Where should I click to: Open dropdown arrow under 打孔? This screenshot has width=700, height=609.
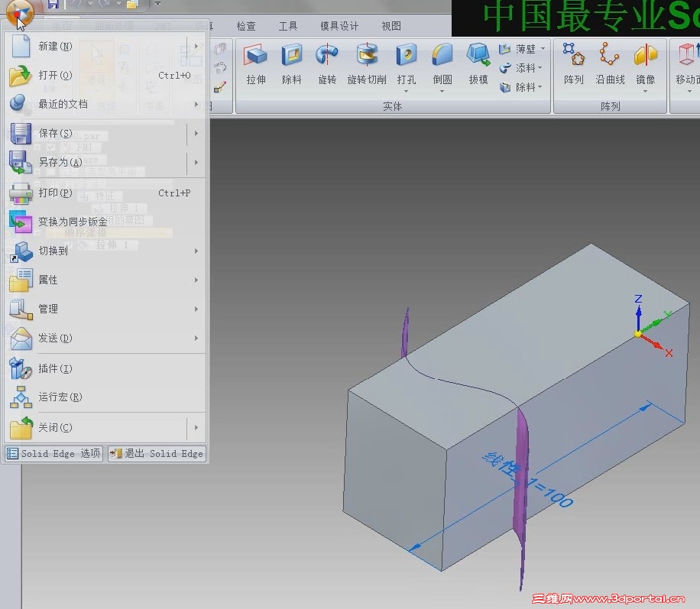[407, 92]
